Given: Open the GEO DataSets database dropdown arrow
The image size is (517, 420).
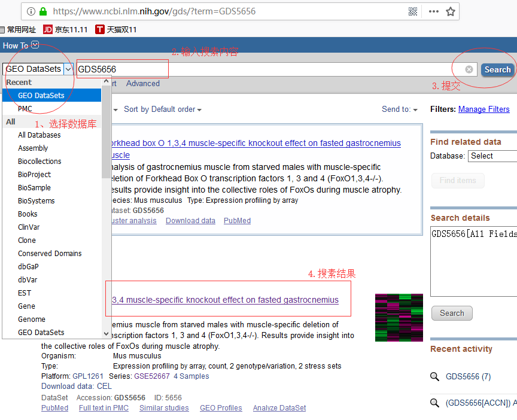Looking at the screenshot, I should (68, 69).
